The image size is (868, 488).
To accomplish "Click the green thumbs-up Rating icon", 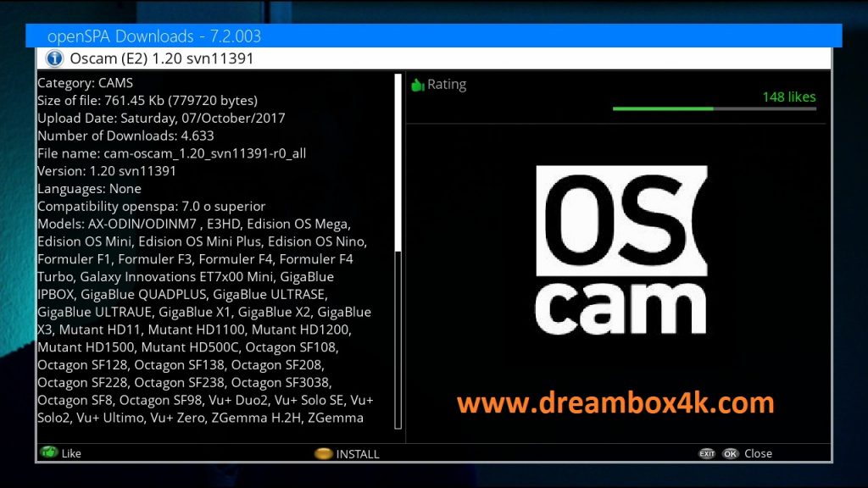I will coord(416,85).
